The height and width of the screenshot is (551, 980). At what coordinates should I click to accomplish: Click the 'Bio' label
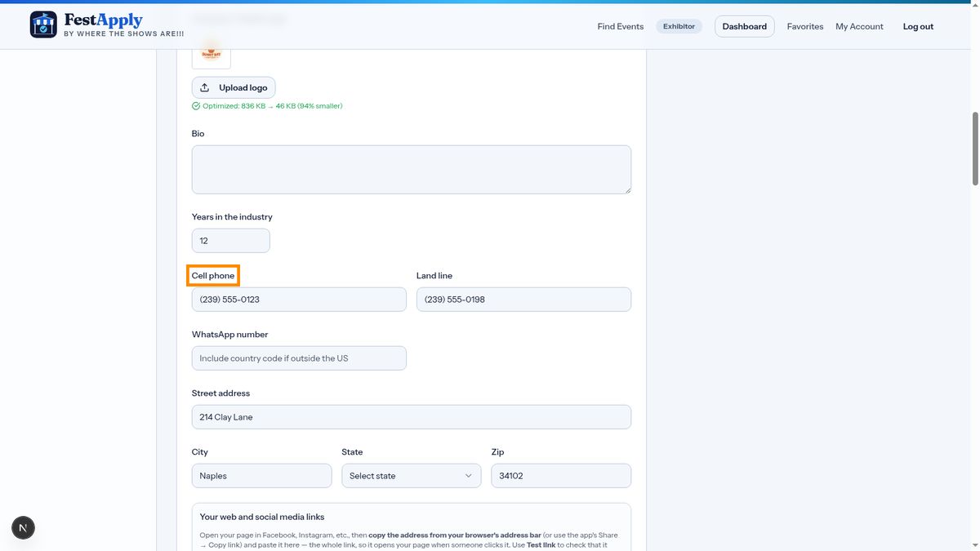coord(198,134)
